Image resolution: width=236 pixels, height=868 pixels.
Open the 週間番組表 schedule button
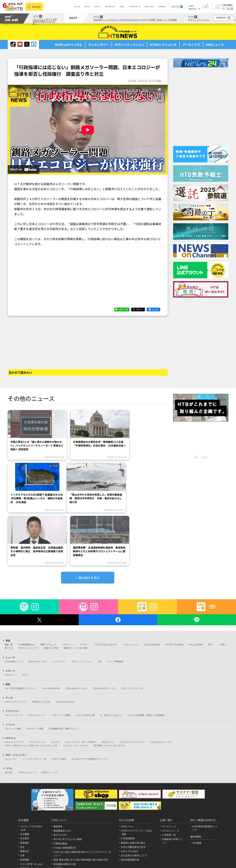coord(223,18)
